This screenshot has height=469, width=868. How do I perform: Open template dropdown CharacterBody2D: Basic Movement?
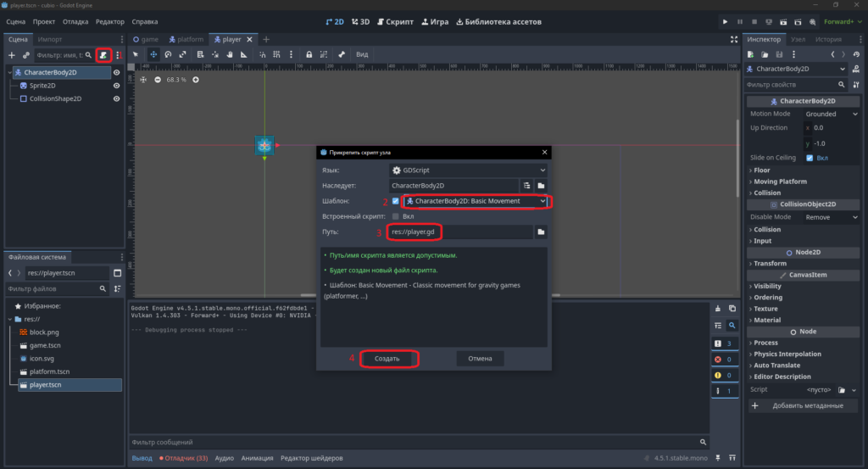[476, 201]
